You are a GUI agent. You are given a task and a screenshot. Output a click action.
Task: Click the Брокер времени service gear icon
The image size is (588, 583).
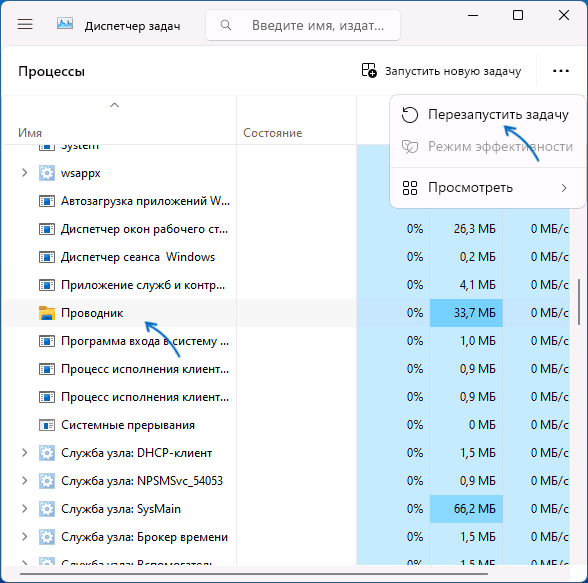(x=47, y=537)
